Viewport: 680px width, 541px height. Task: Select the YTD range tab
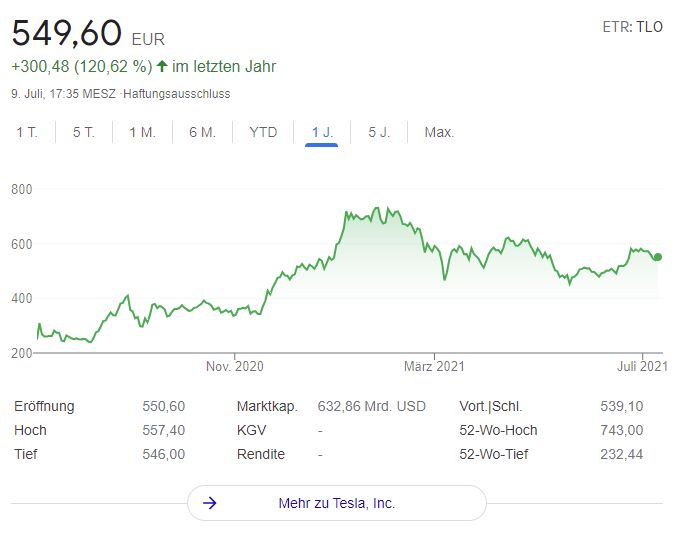click(263, 132)
